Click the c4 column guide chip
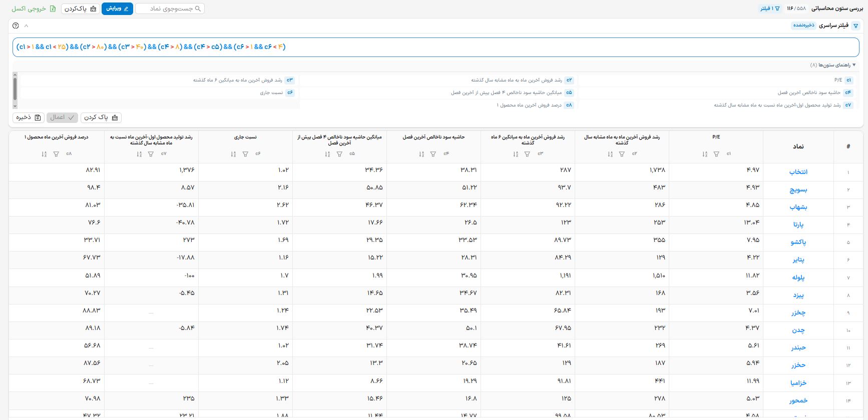 click(848, 92)
